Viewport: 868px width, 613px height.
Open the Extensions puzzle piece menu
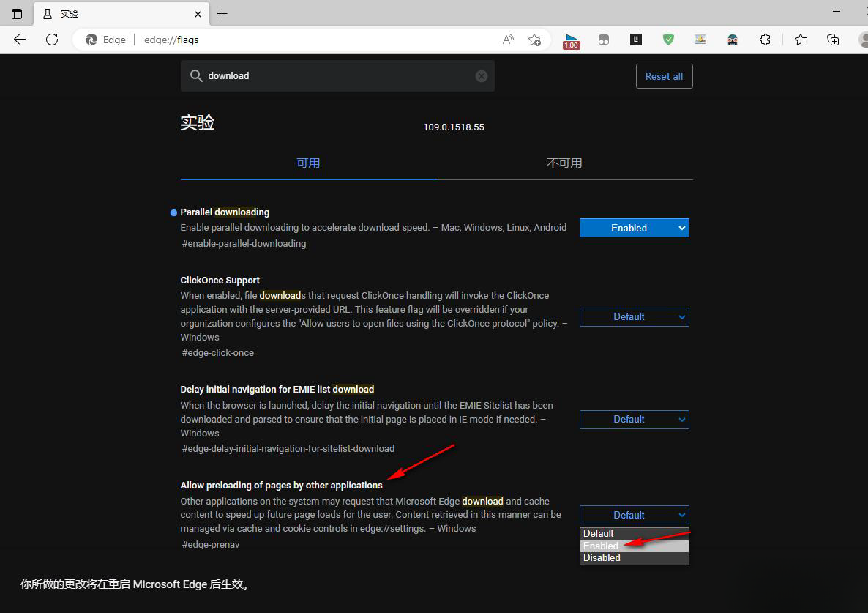(765, 40)
